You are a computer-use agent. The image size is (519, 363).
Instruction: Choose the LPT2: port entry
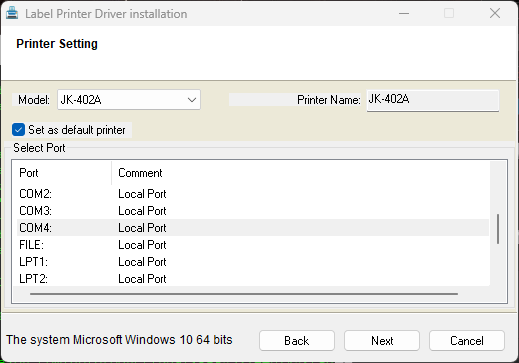(253, 278)
